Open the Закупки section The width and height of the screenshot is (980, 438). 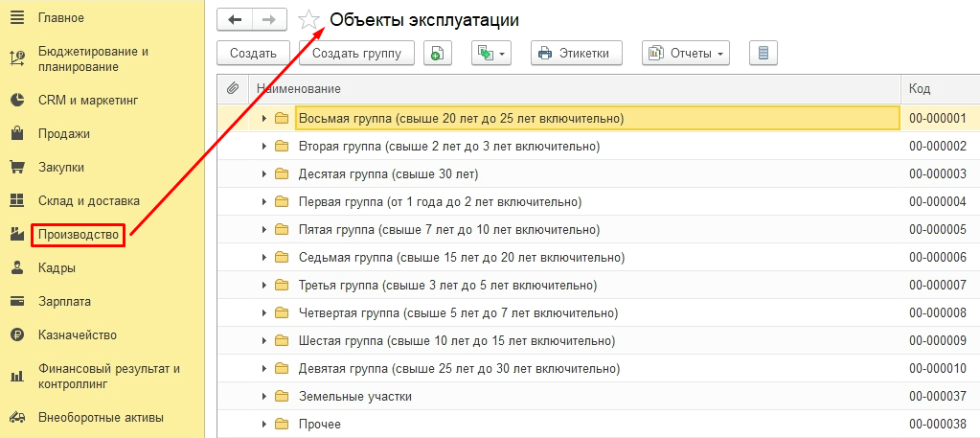point(61,167)
